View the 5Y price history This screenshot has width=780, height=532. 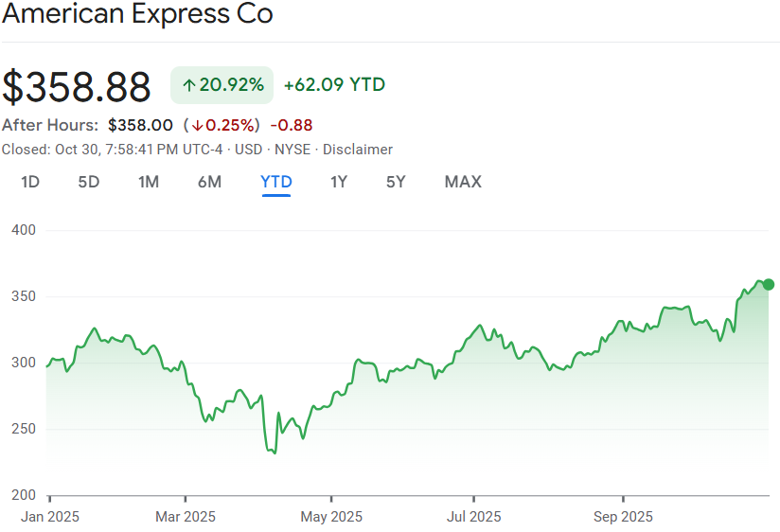coord(396,182)
